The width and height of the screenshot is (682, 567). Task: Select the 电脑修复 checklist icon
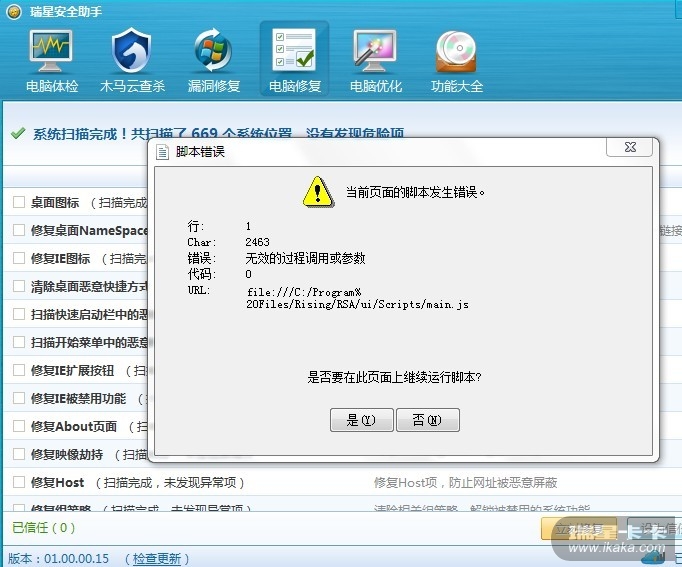coord(294,50)
